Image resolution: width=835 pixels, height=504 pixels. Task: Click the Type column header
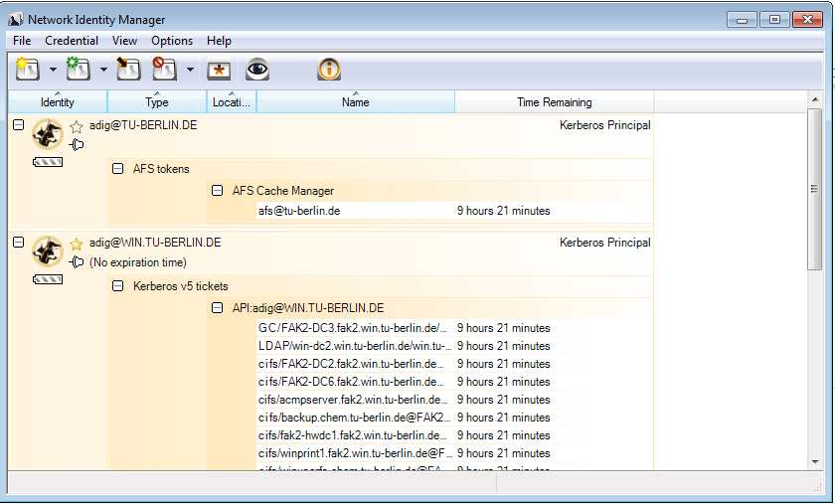pos(157,102)
